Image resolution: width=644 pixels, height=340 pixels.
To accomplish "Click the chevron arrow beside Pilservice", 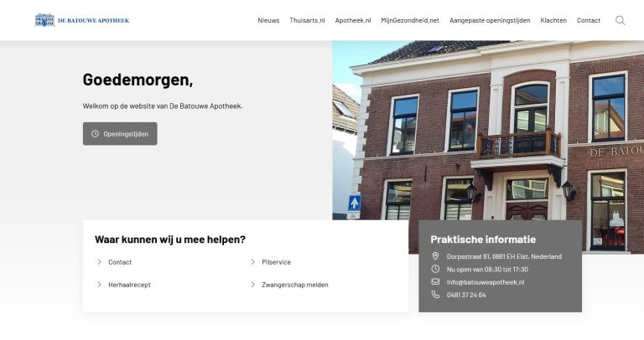I will click(252, 262).
